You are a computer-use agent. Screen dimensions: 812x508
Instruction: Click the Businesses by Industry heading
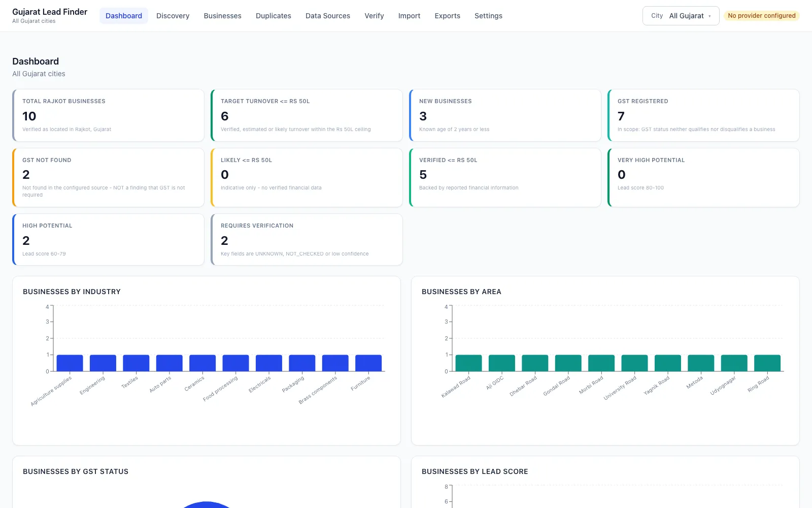pos(72,292)
